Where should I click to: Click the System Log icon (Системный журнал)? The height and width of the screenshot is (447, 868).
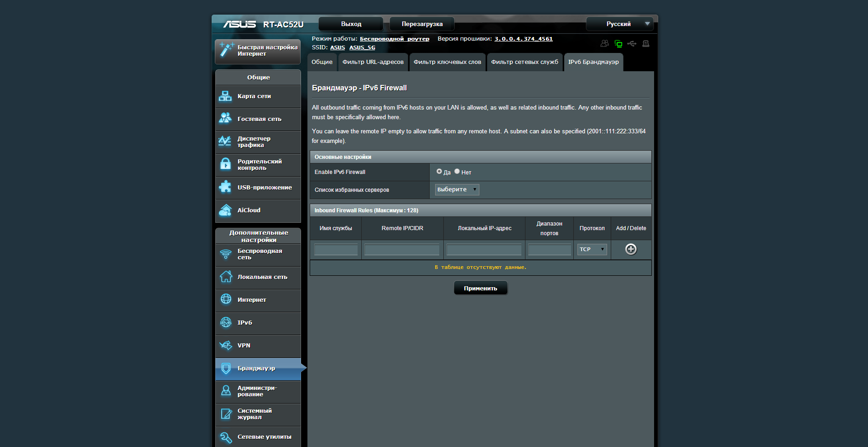(x=226, y=414)
